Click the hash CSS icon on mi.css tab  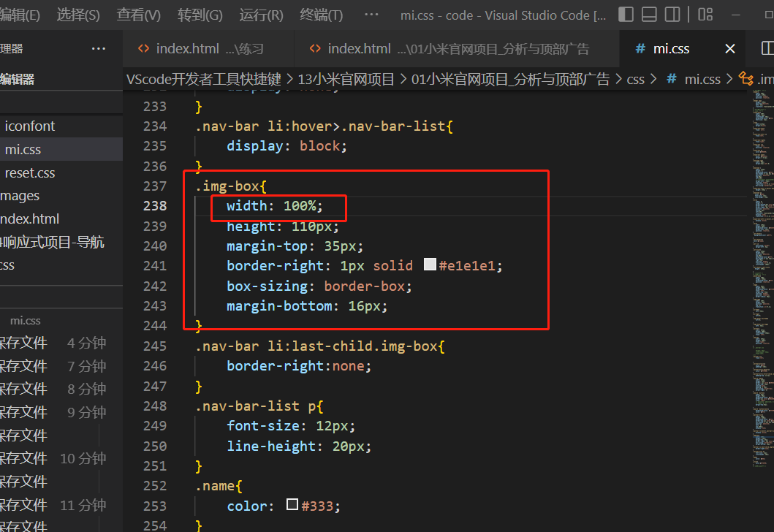coord(640,48)
